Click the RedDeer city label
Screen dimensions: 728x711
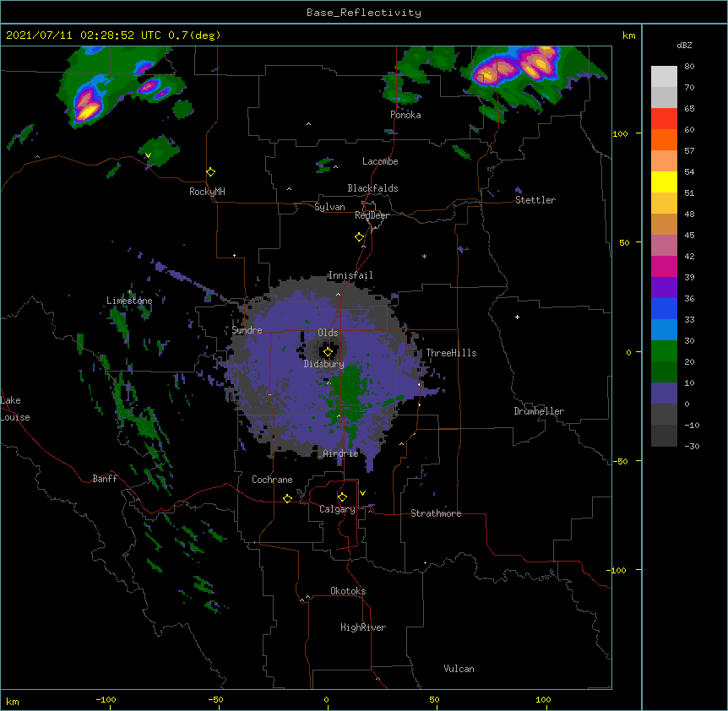[x=372, y=215]
